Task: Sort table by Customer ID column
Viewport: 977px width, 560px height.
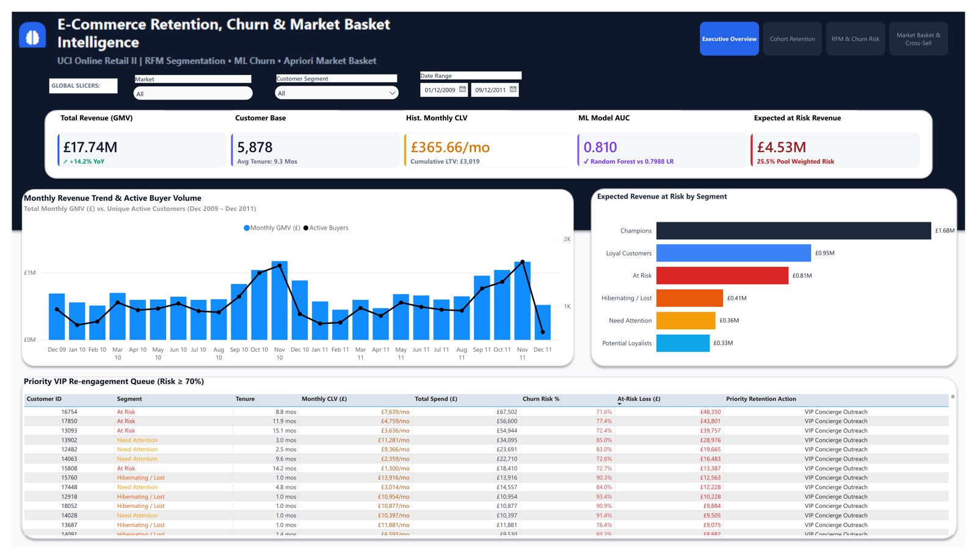Action: (44, 399)
